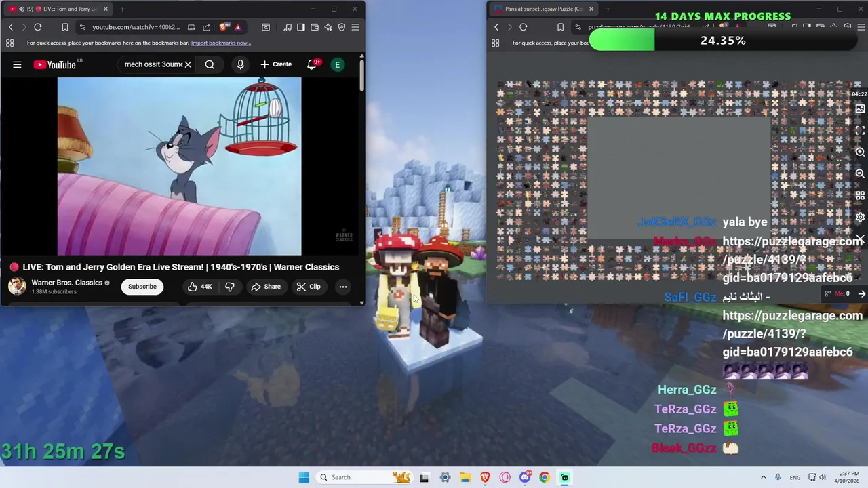Open ENG language switcher in system tray
Viewport: 868px width, 488px height.
tap(795, 477)
